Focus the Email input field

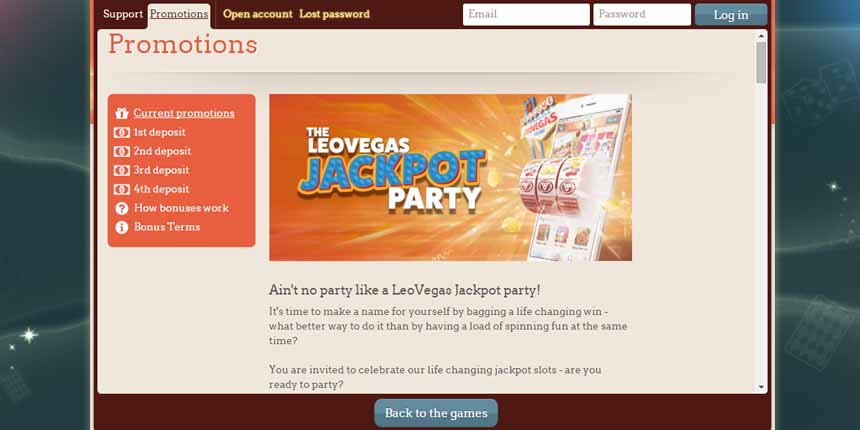(526, 14)
